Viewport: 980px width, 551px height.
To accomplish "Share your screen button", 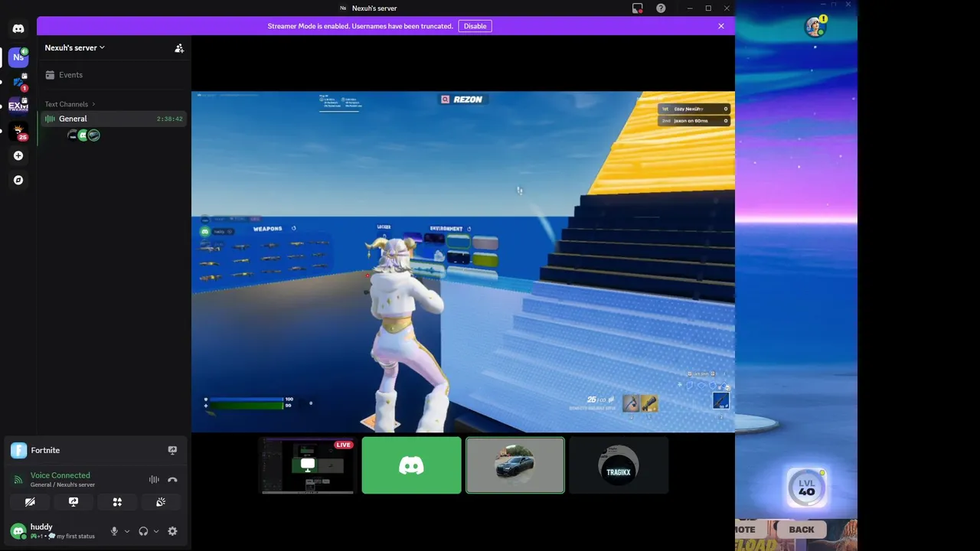I will click(x=73, y=502).
